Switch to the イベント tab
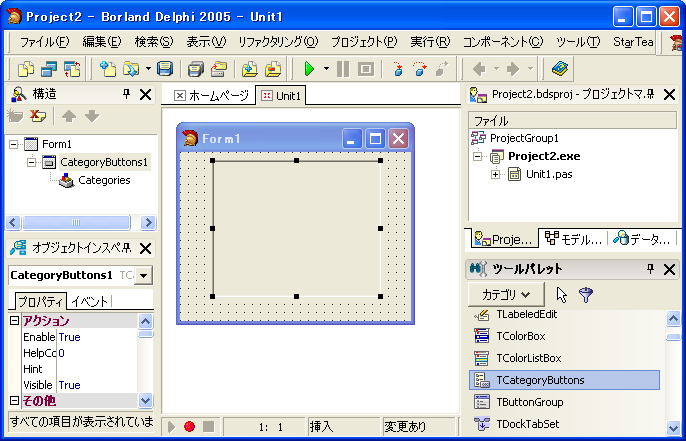This screenshot has height=441, width=686. coord(90,301)
